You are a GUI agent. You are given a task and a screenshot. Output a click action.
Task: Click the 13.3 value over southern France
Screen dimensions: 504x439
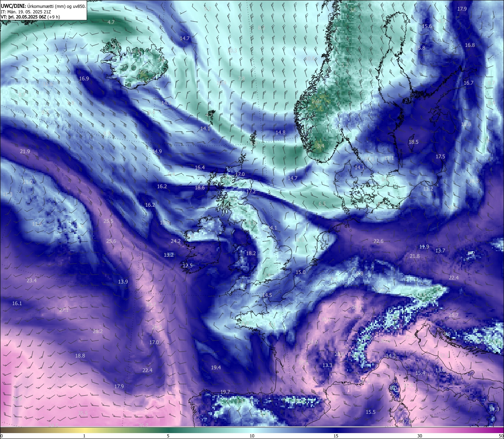tap(327, 365)
